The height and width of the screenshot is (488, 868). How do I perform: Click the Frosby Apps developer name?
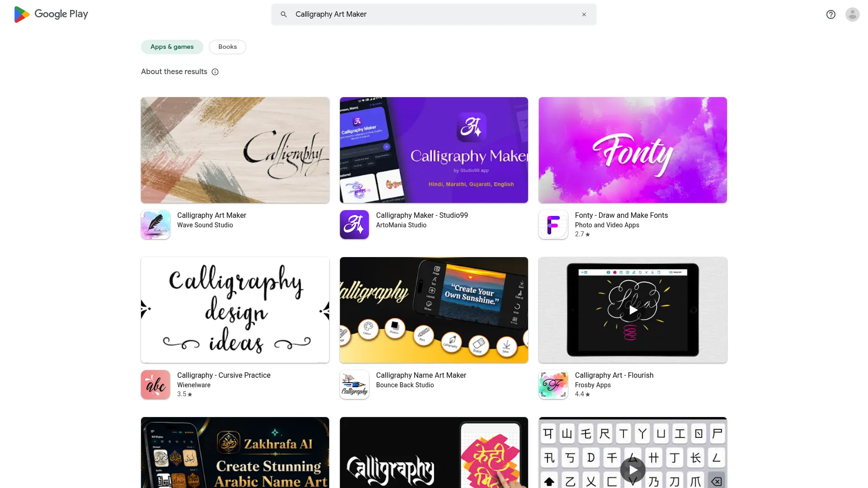[x=593, y=385]
